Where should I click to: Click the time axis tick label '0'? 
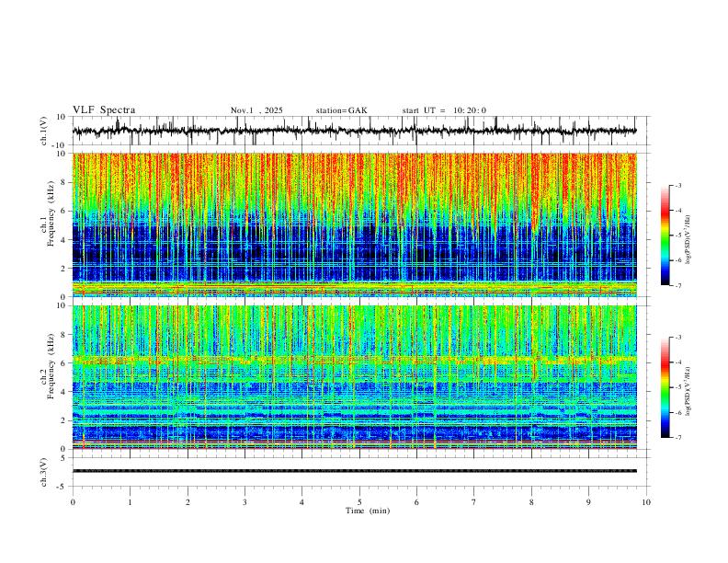[73, 502]
